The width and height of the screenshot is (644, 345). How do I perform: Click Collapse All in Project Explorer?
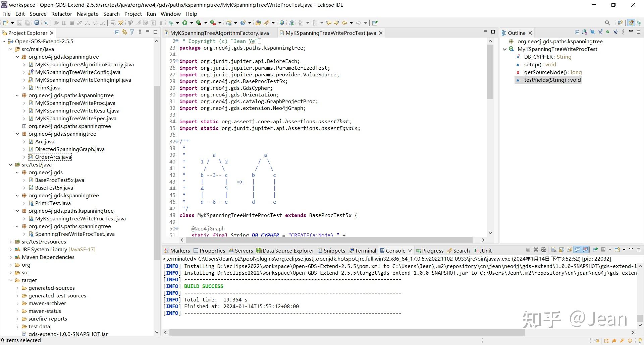point(117,32)
